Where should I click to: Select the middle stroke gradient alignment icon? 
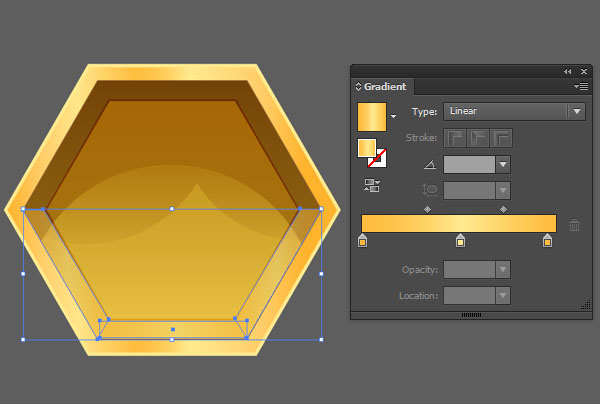(478, 138)
